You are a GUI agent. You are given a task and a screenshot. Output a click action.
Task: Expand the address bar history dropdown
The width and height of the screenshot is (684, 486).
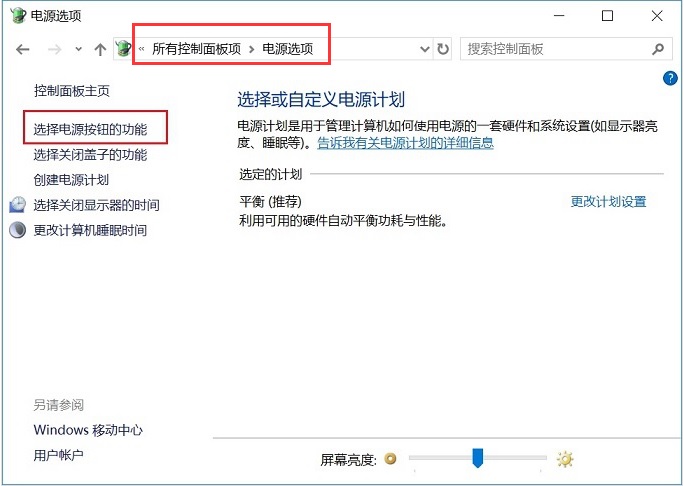pos(424,48)
